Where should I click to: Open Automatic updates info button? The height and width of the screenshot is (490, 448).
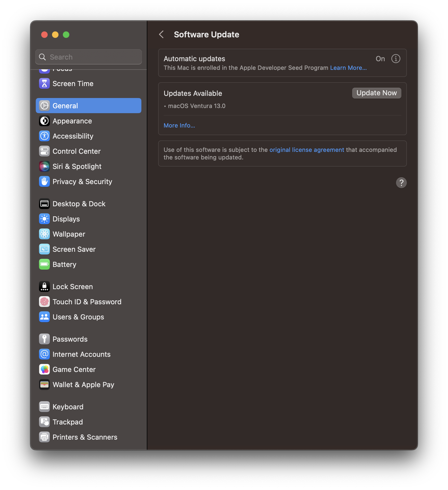pyautogui.click(x=396, y=59)
